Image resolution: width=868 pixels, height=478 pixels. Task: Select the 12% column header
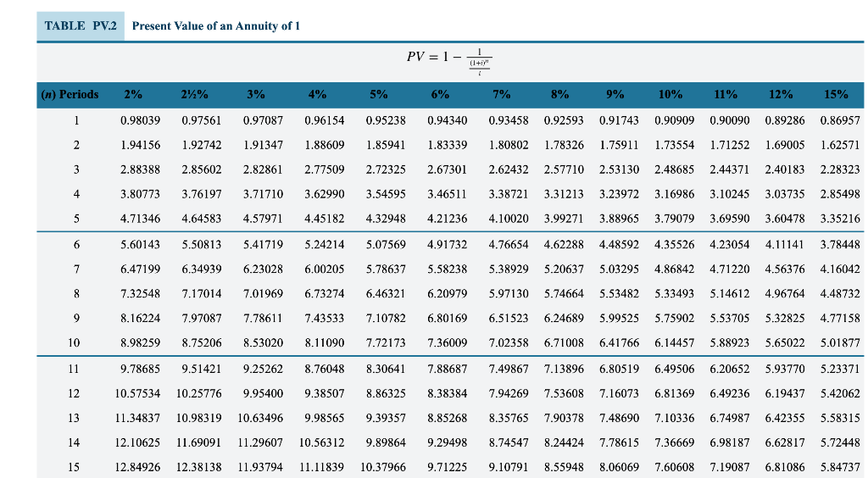click(781, 95)
